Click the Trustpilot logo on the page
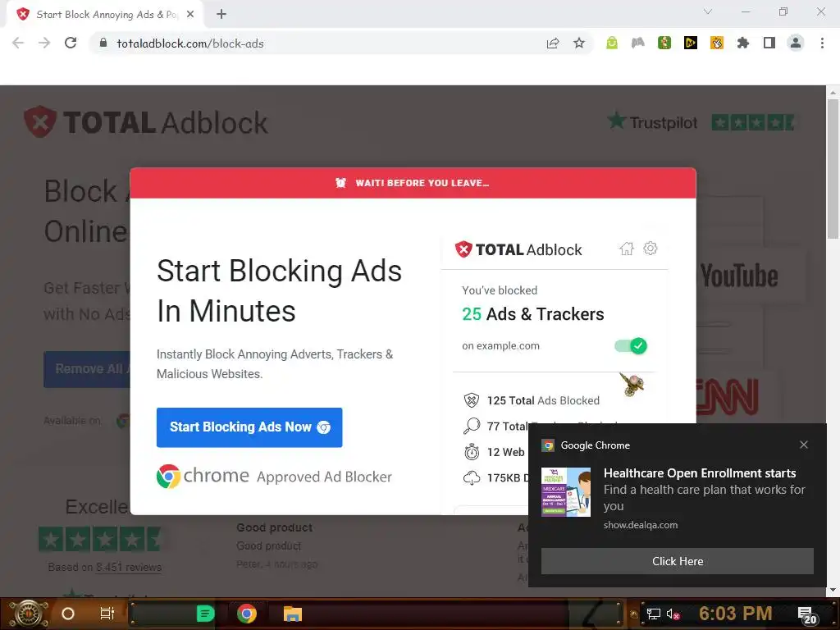 pyautogui.click(x=652, y=121)
